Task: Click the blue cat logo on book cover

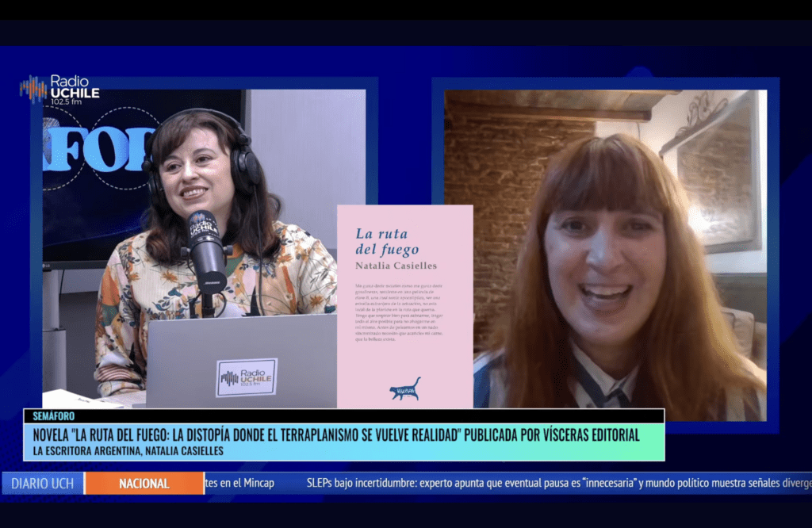Action: click(405, 388)
